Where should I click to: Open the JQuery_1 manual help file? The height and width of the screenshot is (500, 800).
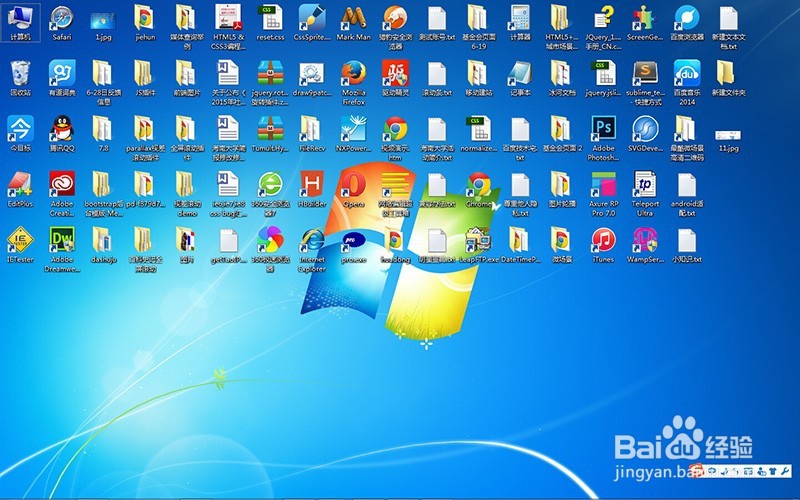[604, 27]
